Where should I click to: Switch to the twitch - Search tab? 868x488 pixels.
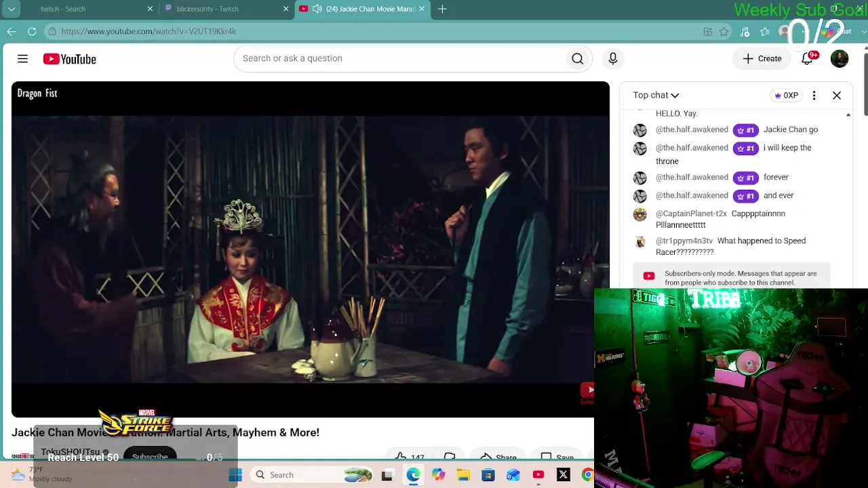click(x=88, y=9)
